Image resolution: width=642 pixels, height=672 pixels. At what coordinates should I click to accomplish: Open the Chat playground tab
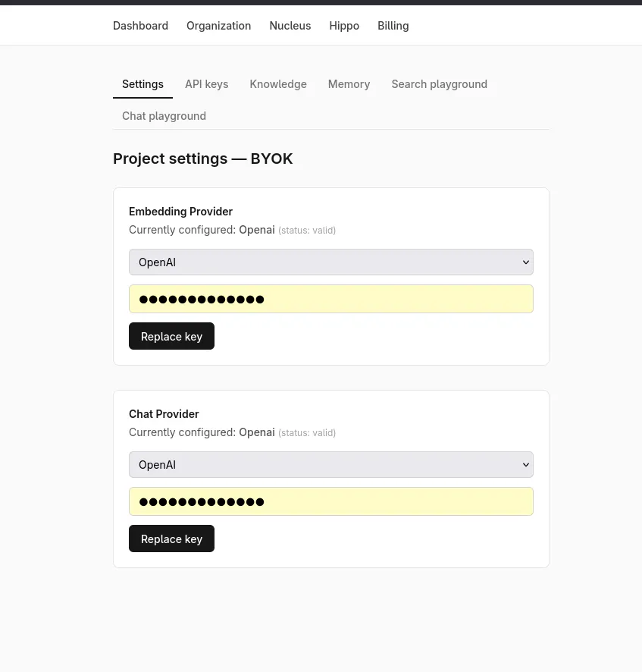164,116
